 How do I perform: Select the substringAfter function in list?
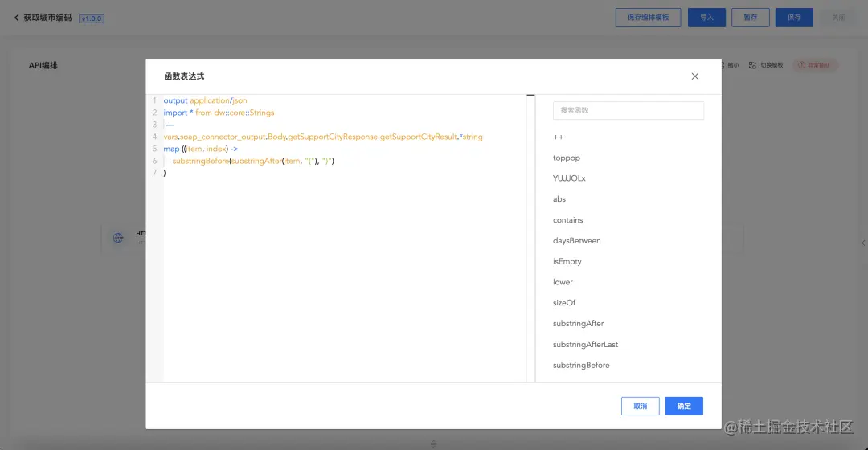pos(578,323)
